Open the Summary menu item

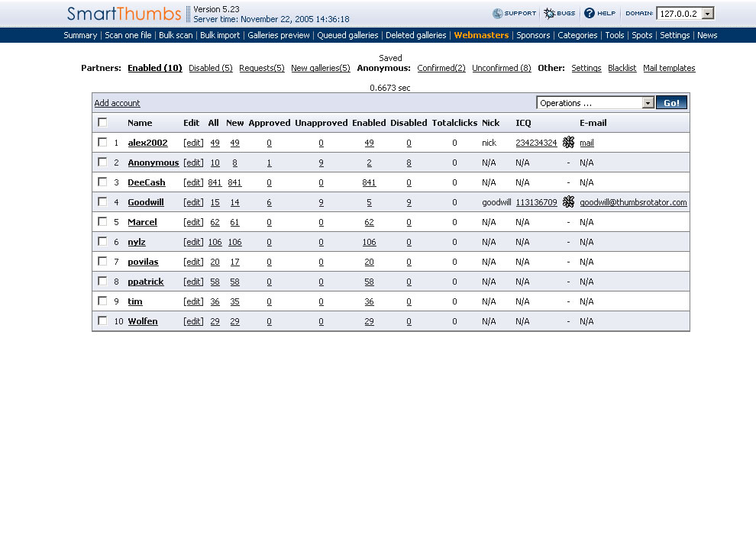point(80,35)
